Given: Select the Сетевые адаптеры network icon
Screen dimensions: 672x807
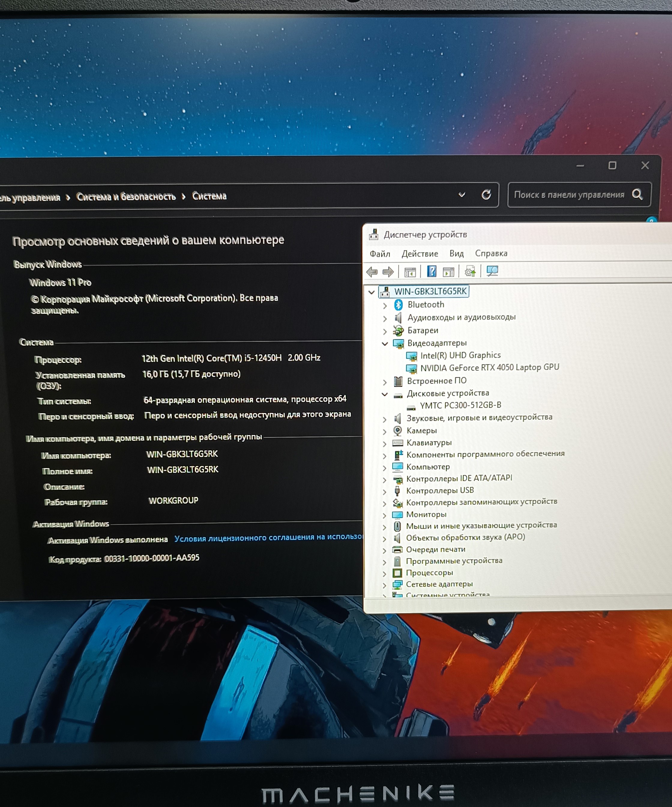Looking at the screenshot, I should [397, 585].
